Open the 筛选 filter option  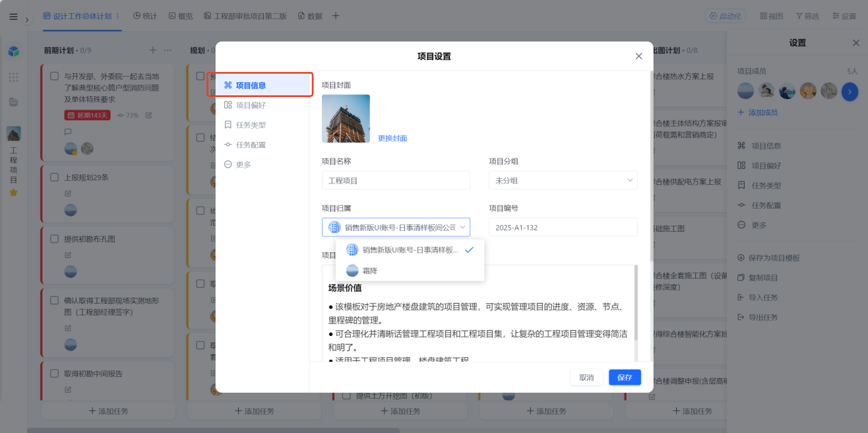pyautogui.click(x=807, y=16)
